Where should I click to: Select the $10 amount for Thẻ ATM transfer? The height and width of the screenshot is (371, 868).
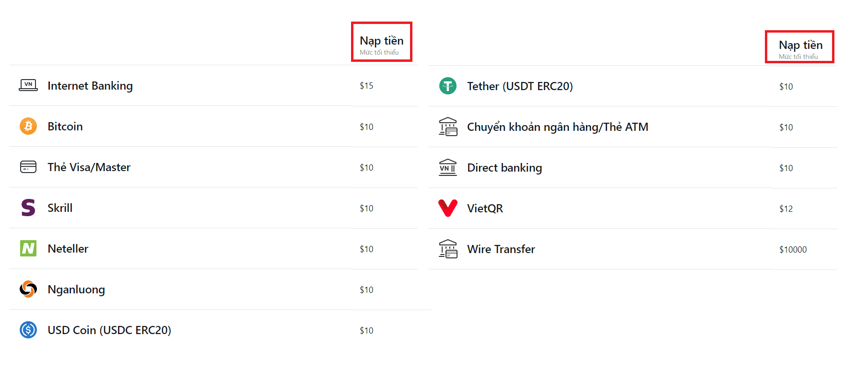coord(786,127)
